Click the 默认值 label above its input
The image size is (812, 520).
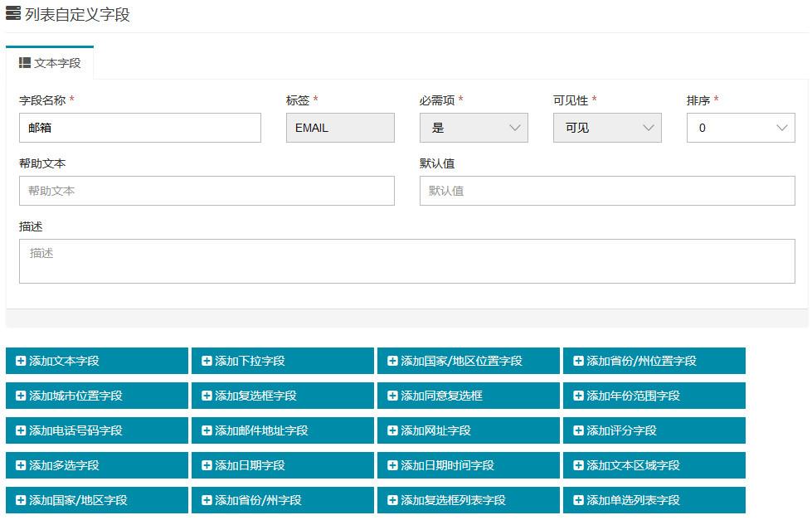tap(437, 163)
